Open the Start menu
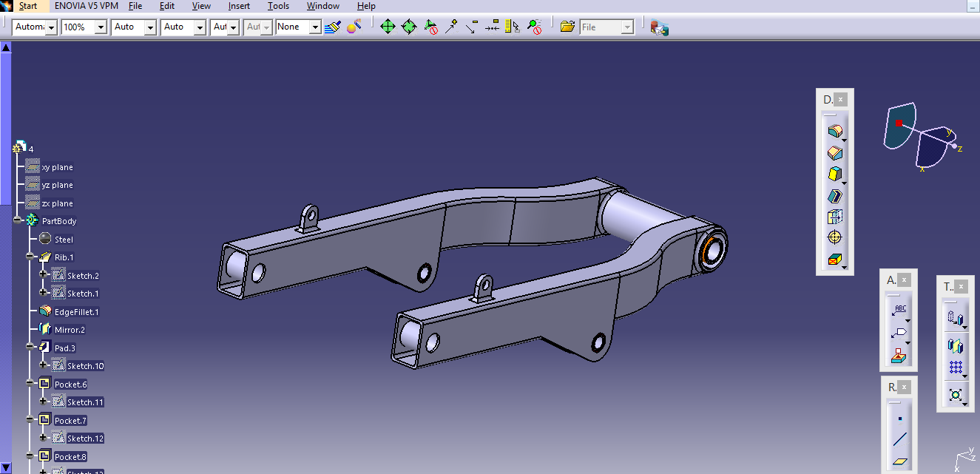The width and height of the screenshot is (980, 474). tap(28, 6)
